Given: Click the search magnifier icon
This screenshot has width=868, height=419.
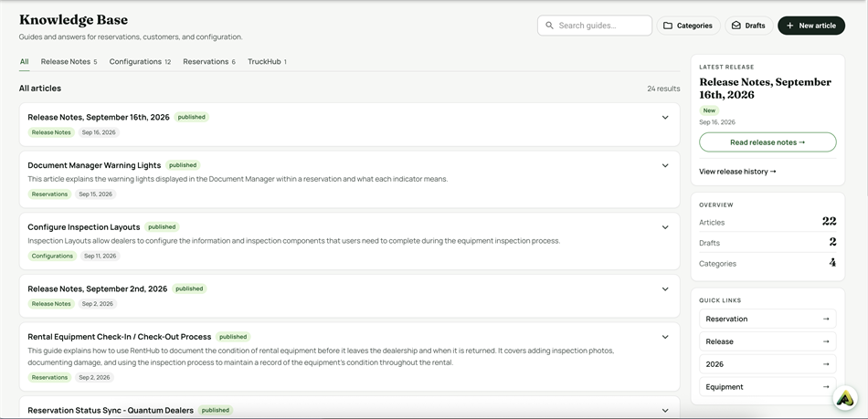Looking at the screenshot, I should (x=549, y=26).
